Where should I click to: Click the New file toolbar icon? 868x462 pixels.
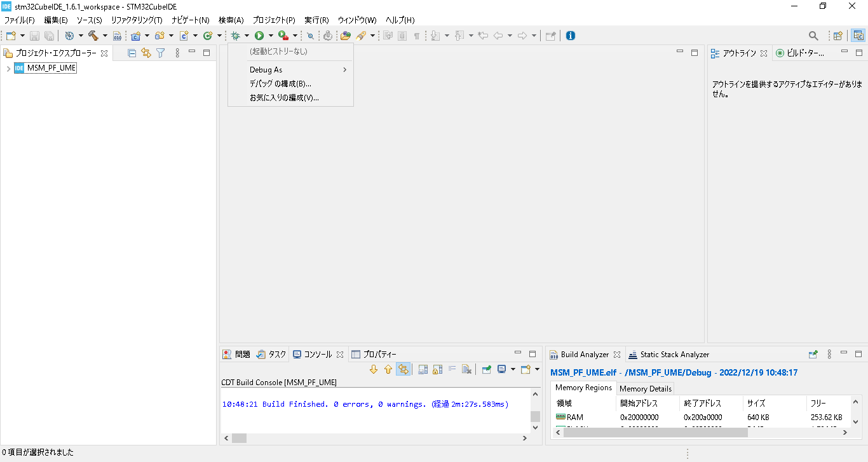[x=11, y=36]
